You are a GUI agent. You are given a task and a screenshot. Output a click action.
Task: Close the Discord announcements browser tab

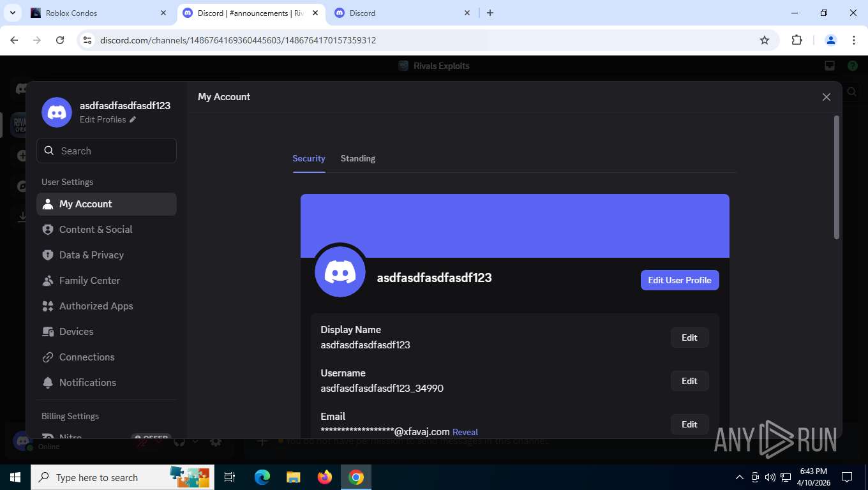315,13
